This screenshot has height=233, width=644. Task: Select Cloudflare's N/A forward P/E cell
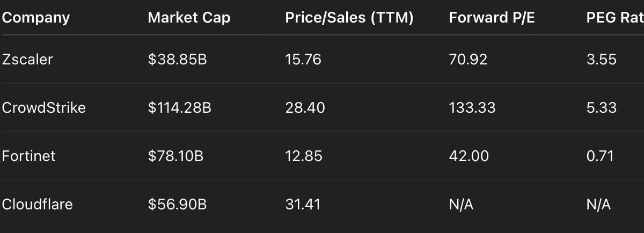click(x=462, y=204)
